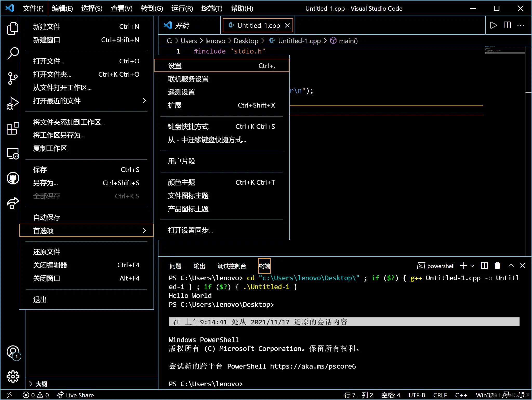Viewport: 532px width, 400px height.
Task: Close the Untitled-1.cpp editor tab
Action: click(287, 25)
